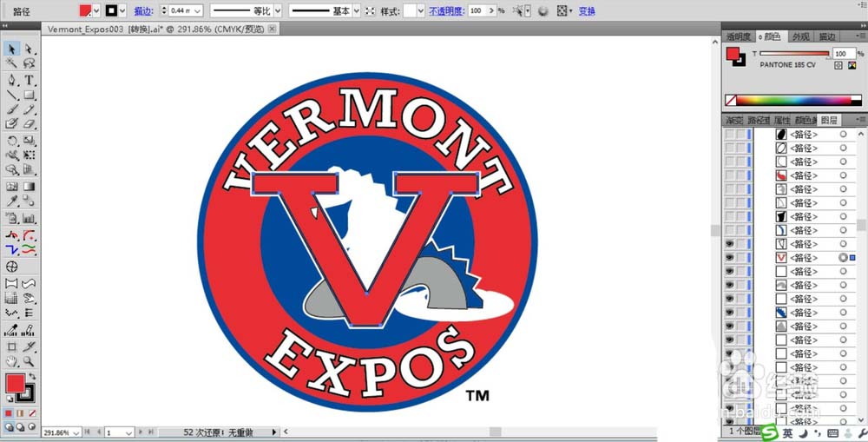Show the hidden blue curve thumbnail path
This screenshot has width=868, height=442.
click(x=730, y=230)
